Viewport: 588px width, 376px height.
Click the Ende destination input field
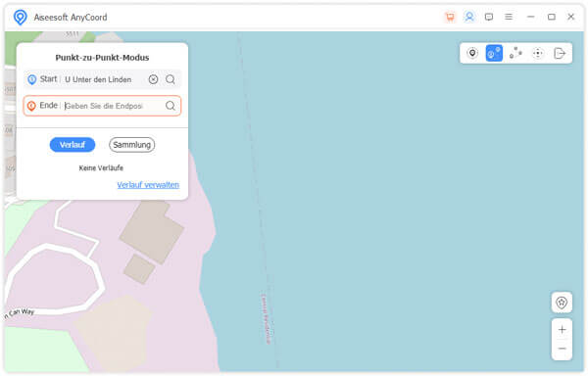click(x=113, y=106)
